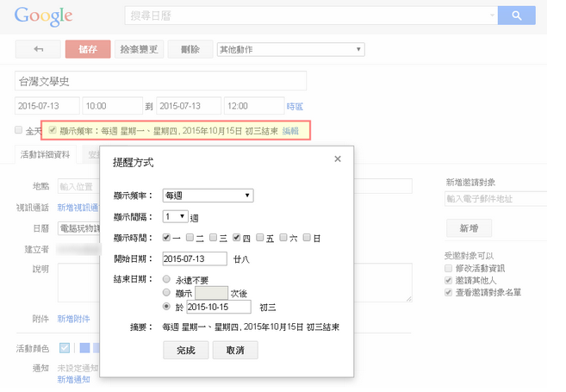Screen dimensions: 566x392
Task: Click the blue search magnifier button
Action: coord(517,16)
